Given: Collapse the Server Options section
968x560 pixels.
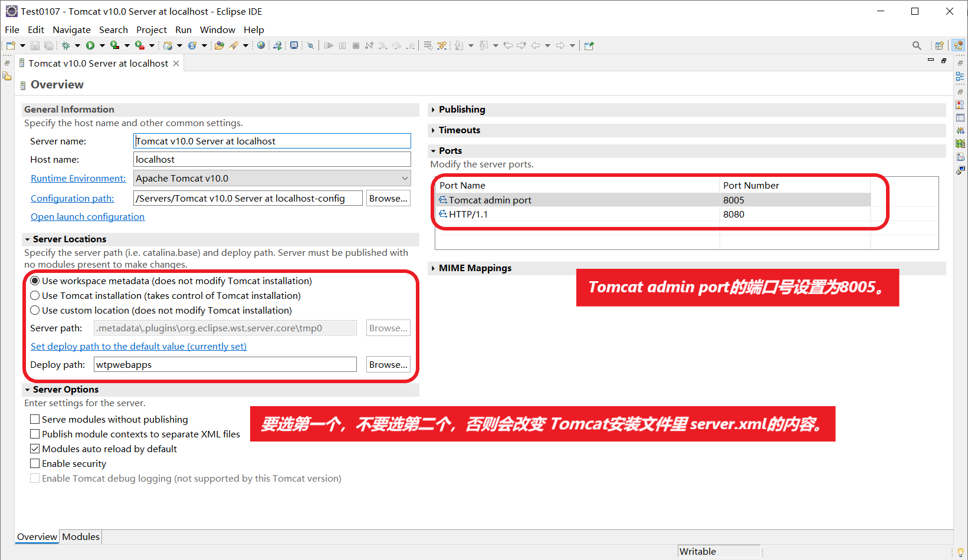Looking at the screenshot, I should 27,390.
